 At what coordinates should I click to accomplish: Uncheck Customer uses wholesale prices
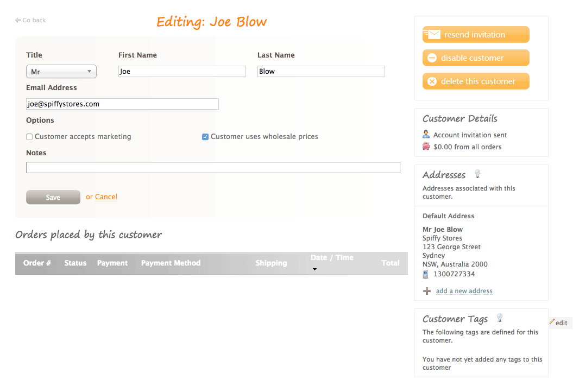[x=205, y=137]
